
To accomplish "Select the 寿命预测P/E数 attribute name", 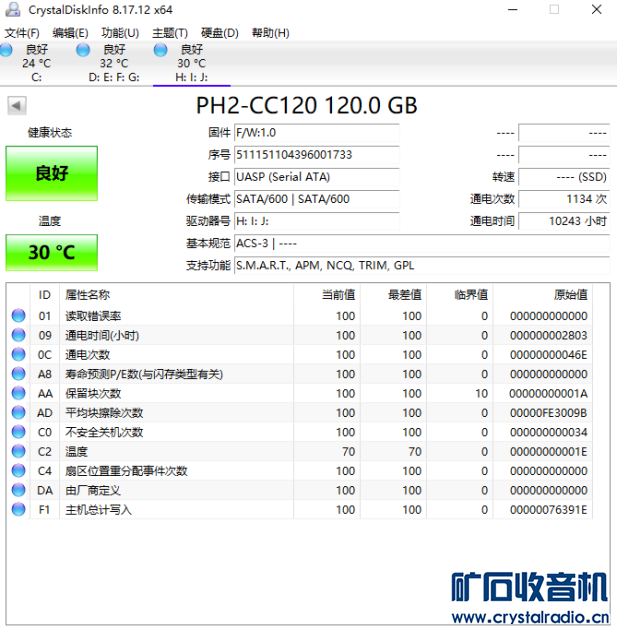I will 144,374.
